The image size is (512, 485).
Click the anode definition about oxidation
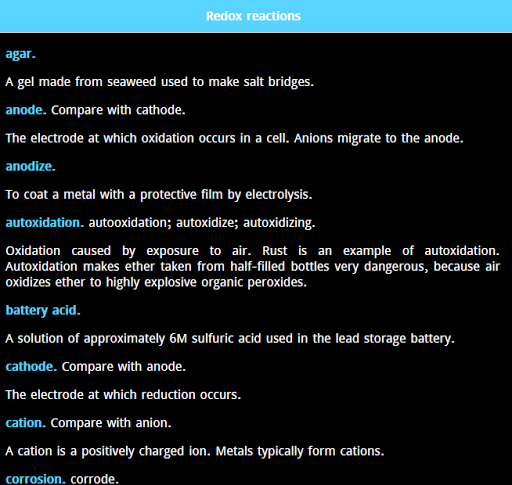(x=234, y=138)
